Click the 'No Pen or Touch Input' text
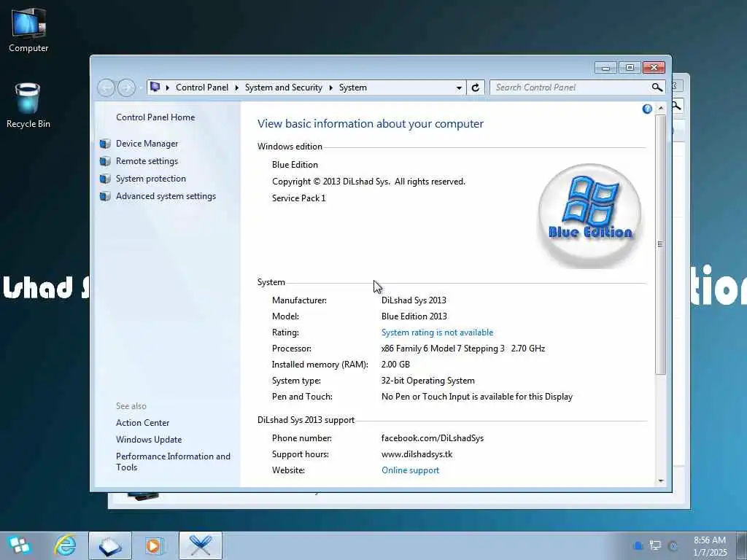747x560 pixels. [x=477, y=397]
